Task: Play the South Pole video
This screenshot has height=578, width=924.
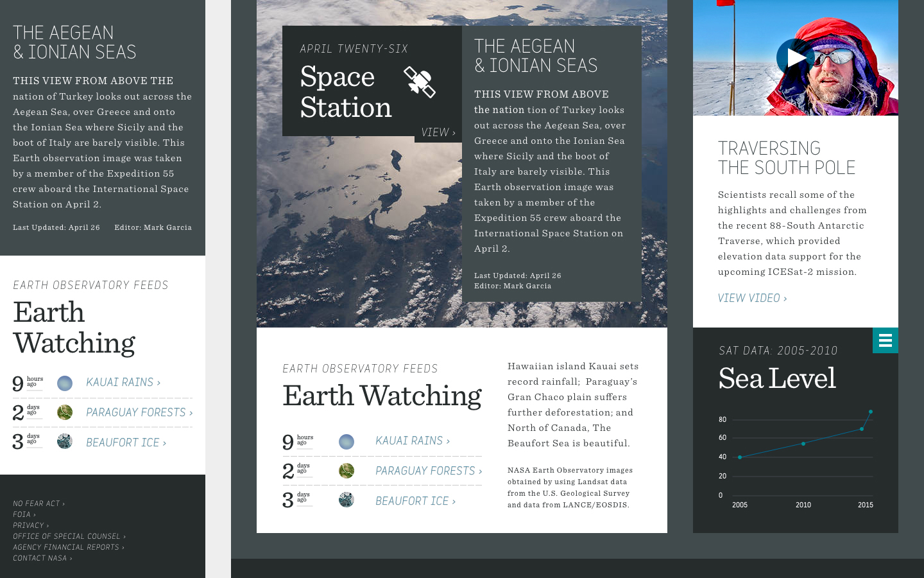Action: [x=795, y=58]
